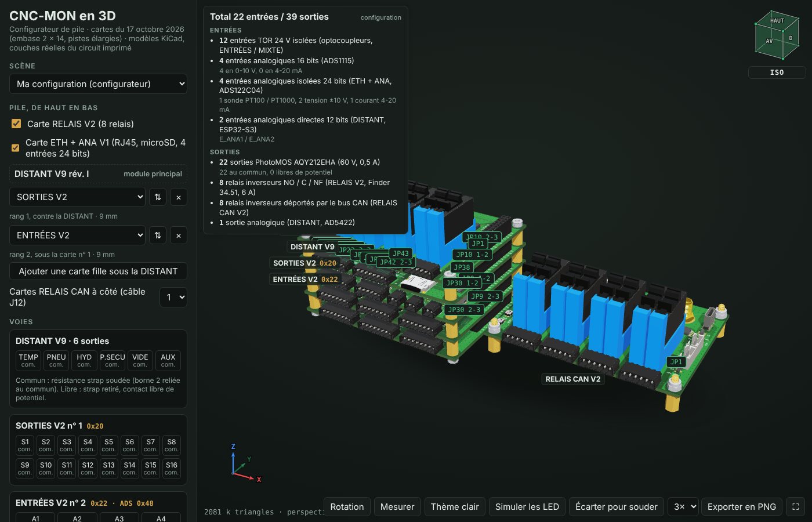This screenshot has width=812, height=522.
Task: Click the 3D orientation view cube
Action: [777, 35]
